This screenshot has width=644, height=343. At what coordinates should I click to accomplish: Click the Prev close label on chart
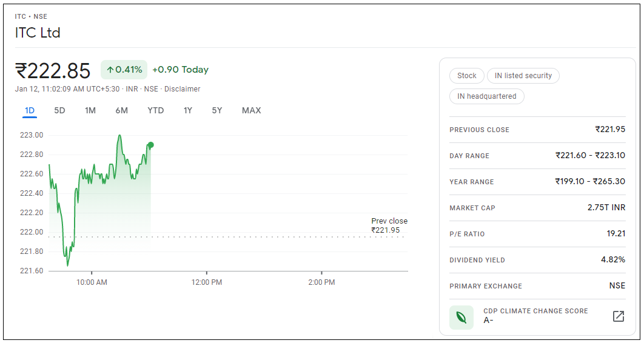pyautogui.click(x=389, y=221)
